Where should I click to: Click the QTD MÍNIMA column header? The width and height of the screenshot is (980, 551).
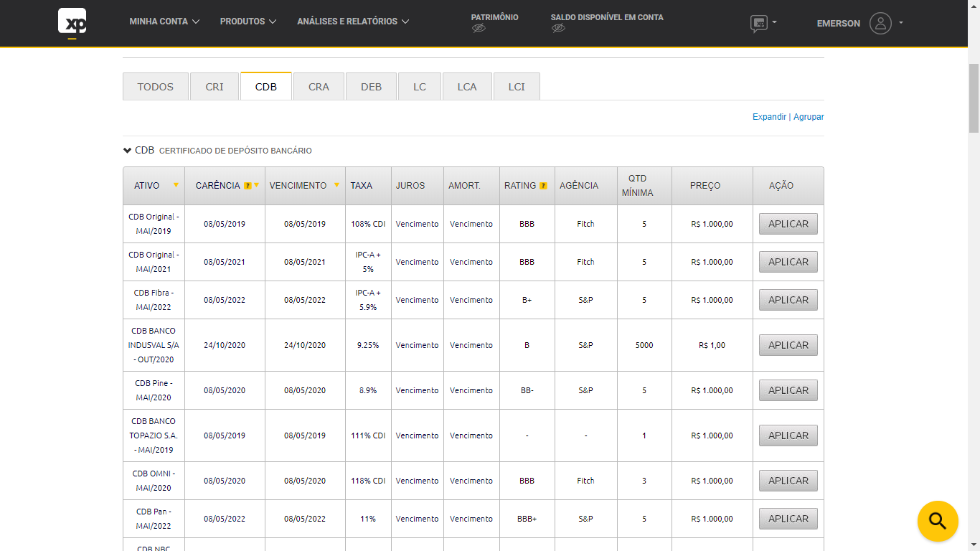click(644, 186)
